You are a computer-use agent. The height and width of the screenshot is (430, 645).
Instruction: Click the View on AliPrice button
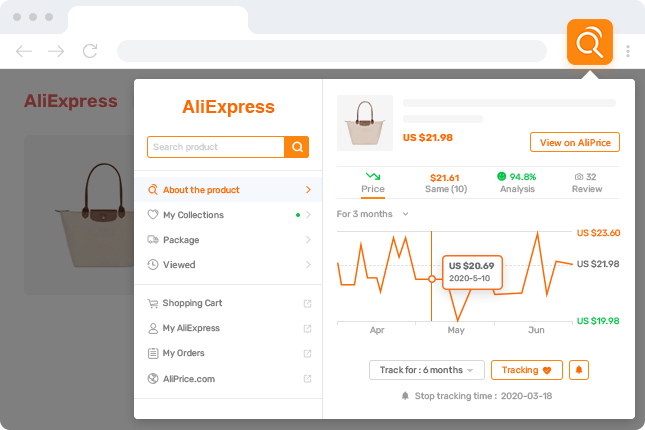(575, 142)
